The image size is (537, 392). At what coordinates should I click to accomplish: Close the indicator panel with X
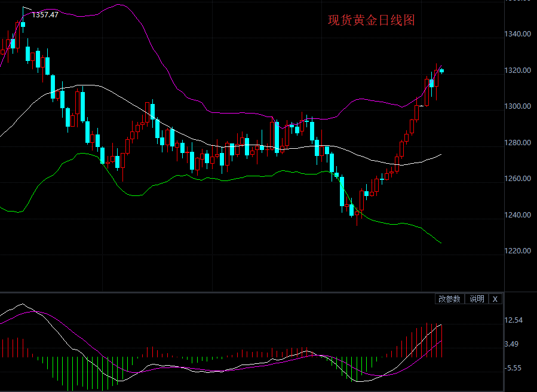click(495, 299)
